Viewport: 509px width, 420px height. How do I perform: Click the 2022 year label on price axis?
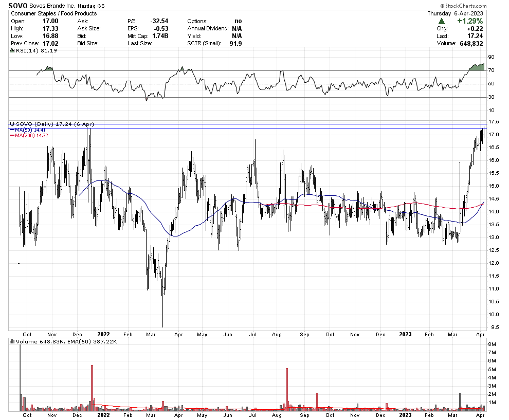click(103, 334)
